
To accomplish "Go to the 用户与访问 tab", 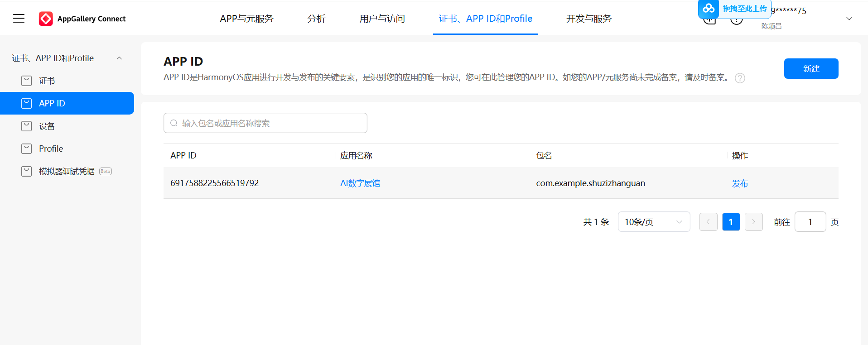I will [382, 19].
